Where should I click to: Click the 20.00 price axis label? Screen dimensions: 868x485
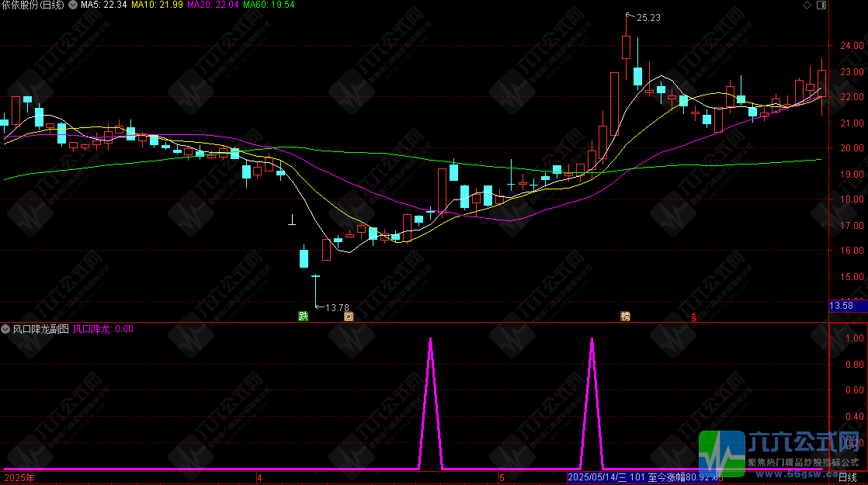[852, 148]
